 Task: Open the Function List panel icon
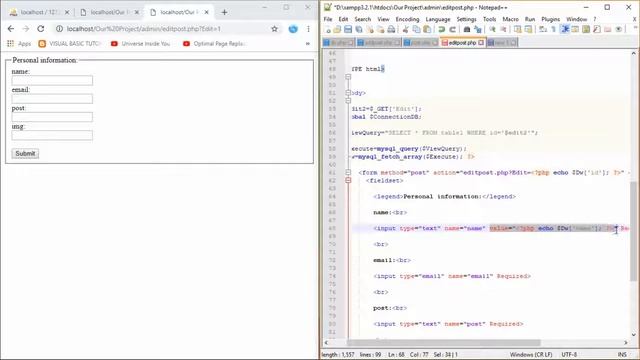click(597, 29)
